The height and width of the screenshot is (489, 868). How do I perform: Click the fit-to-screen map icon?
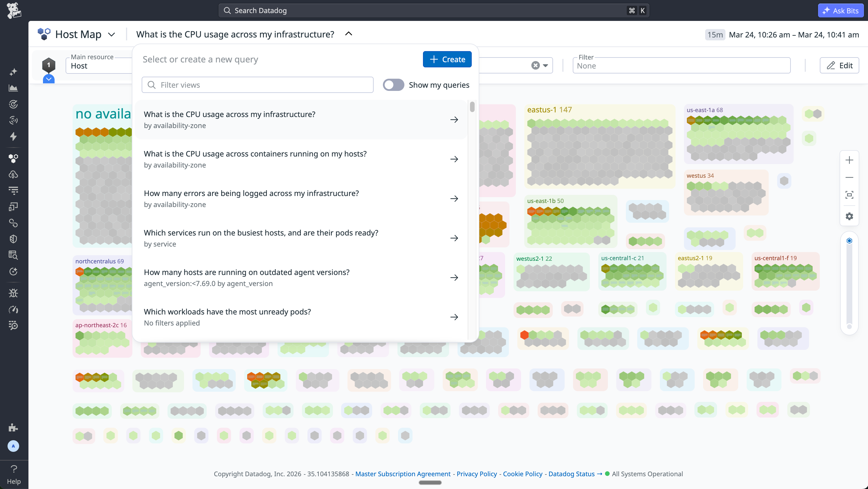(849, 195)
